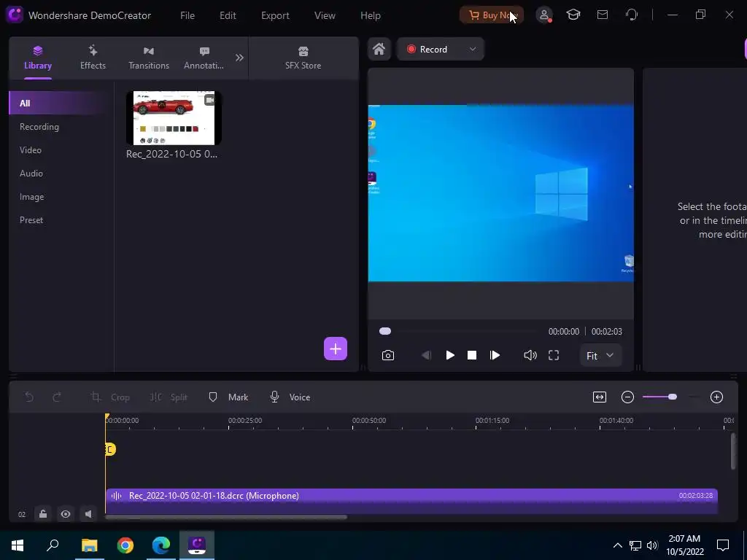Toggle lock on track 02
Image resolution: width=747 pixels, height=560 pixels.
(43, 514)
